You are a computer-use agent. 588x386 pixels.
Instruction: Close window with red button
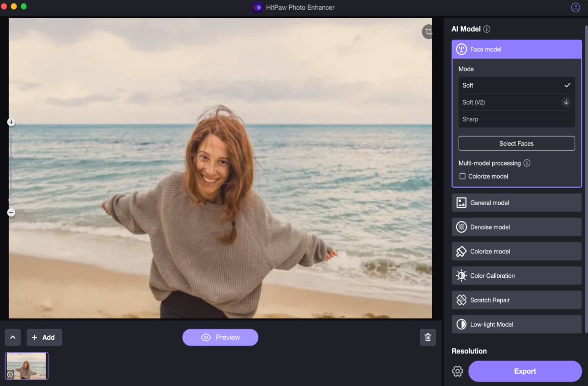click(4, 7)
